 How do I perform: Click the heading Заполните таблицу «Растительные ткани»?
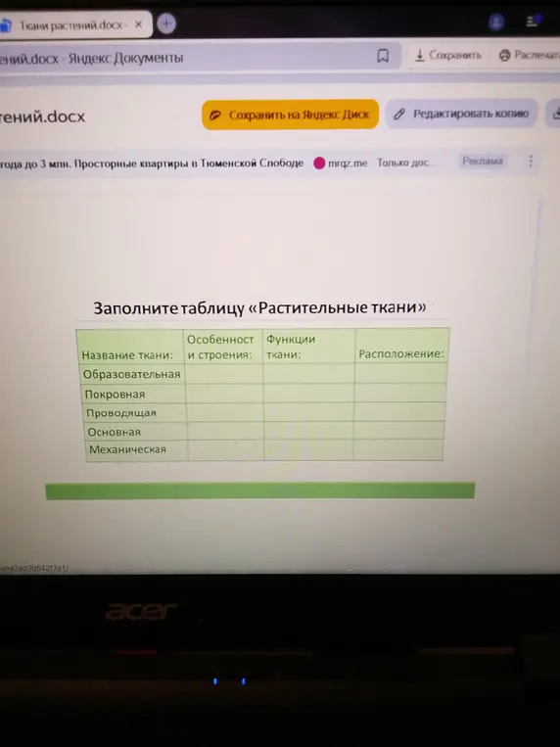point(259,307)
